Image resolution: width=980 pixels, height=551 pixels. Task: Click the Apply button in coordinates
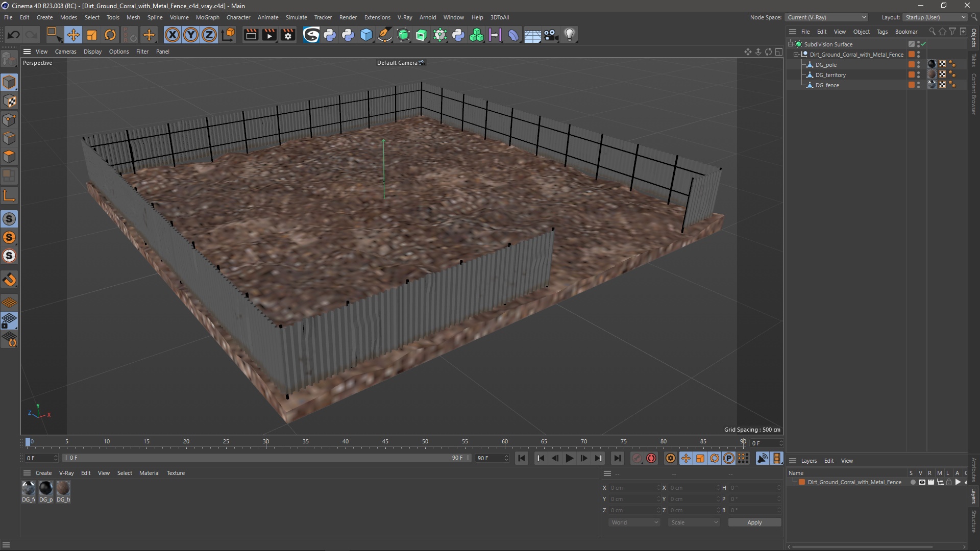click(x=754, y=522)
